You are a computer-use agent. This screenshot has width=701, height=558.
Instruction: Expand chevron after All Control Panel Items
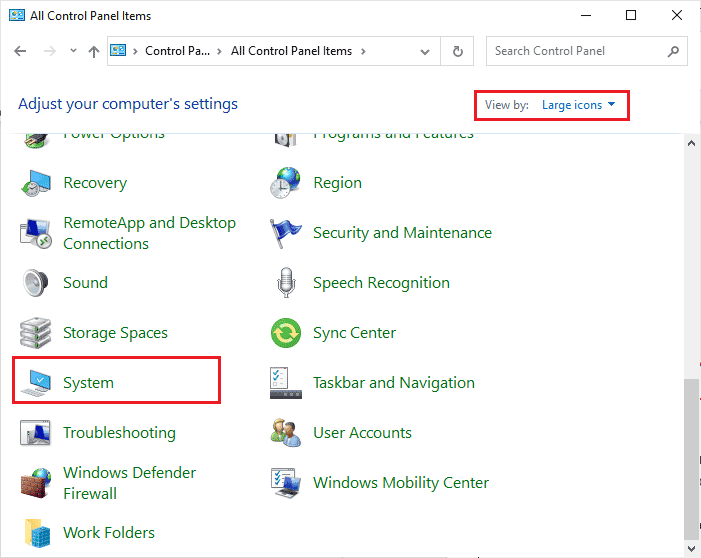tap(363, 51)
